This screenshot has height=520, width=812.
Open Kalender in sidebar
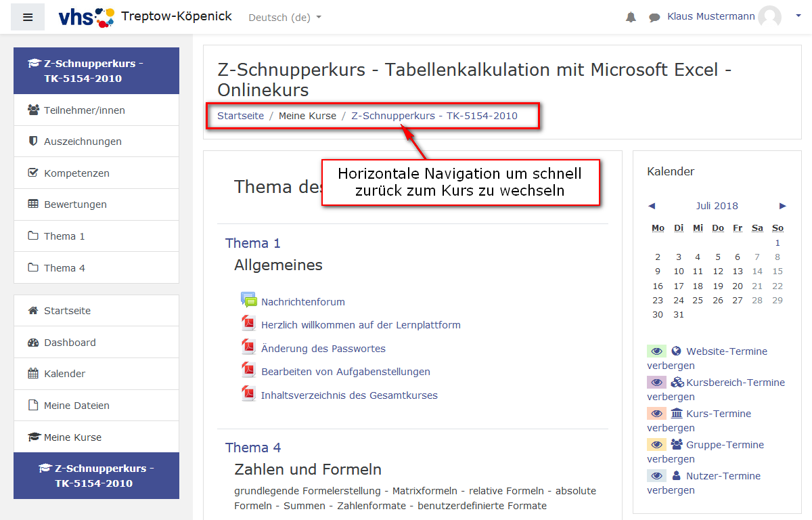click(x=96, y=374)
